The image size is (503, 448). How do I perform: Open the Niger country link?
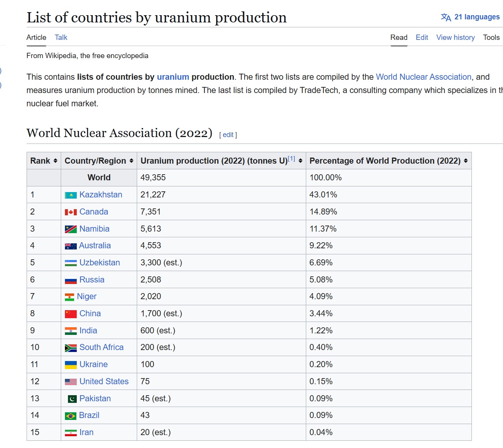(x=87, y=297)
